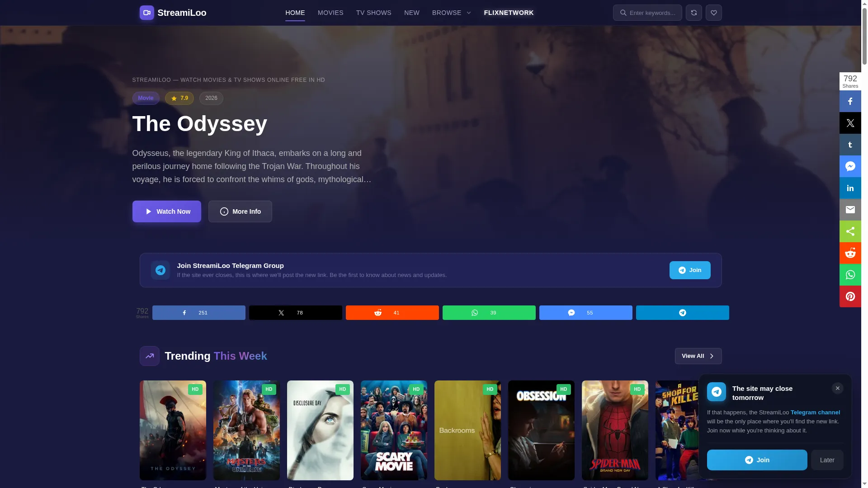
Task: Share on Messenger with 55 count
Action: pos(585,313)
